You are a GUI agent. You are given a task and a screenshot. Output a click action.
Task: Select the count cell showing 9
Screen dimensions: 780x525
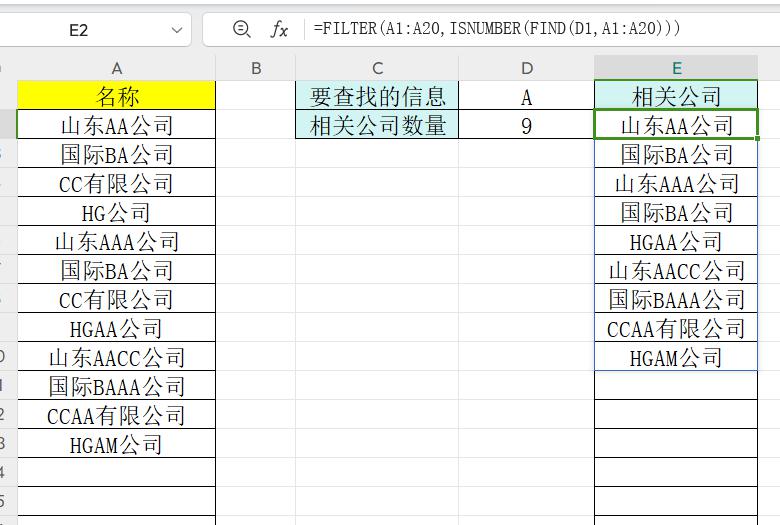tap(526, 124)
